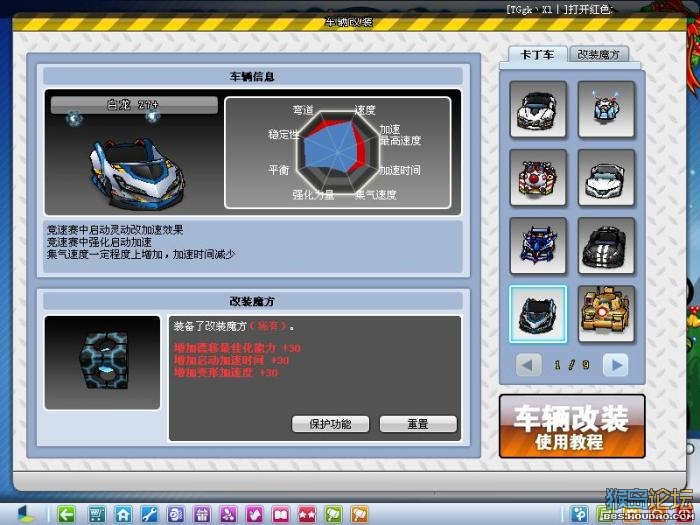Click the 平衡 radar label
Image resolution: width=700 pixels, height=525 pixels.
[x=279, y=170]
